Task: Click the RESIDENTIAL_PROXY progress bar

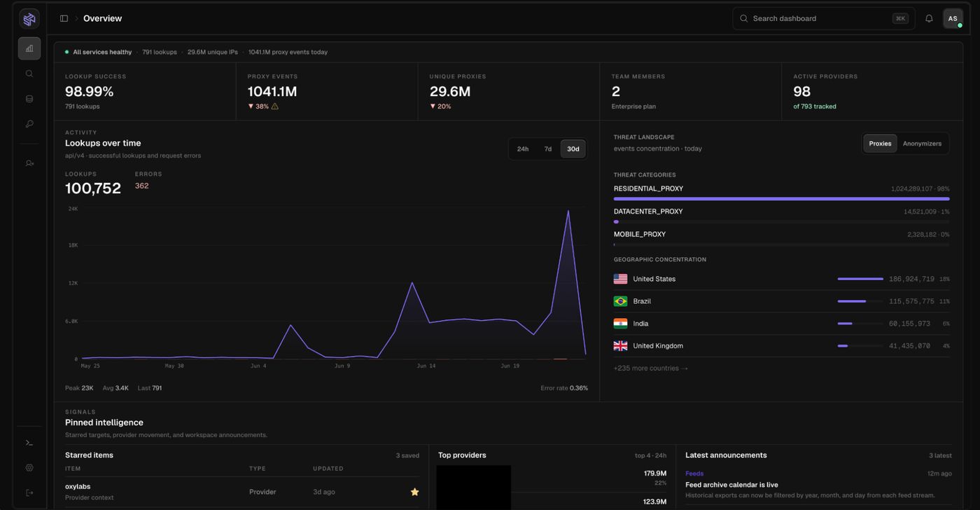Action: point(782,199)
